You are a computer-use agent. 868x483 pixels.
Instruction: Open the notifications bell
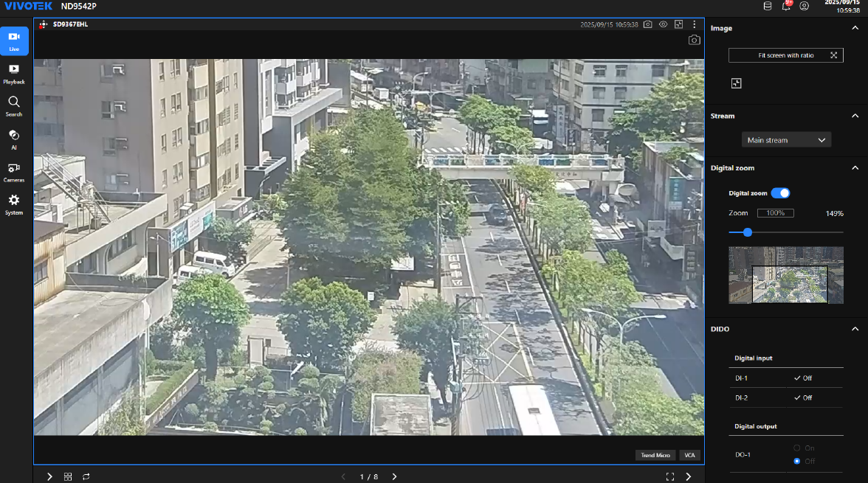click(x=786, y=6)
